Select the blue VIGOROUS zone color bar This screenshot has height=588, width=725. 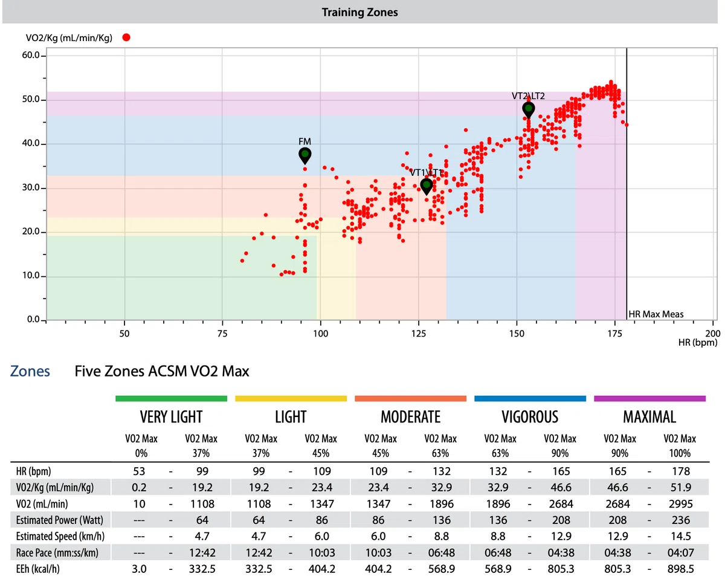pyautogui.click(x=530, y=398)
